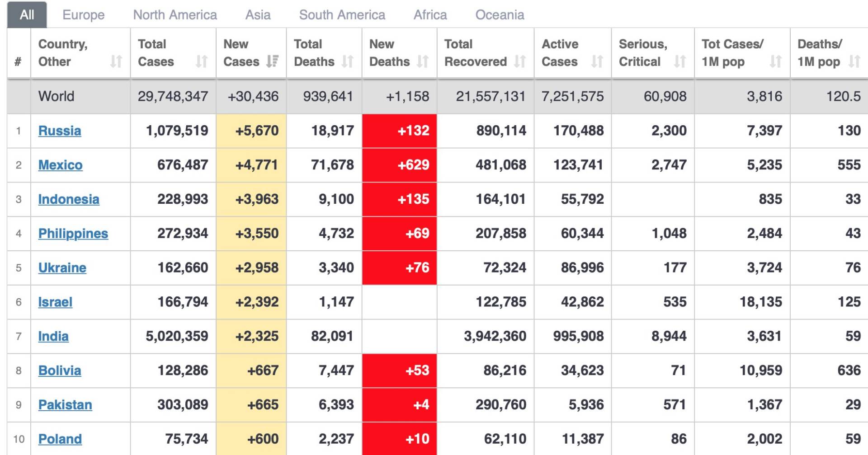The height and width of the screenshot is (455, 868).
Task: Open the Asia region tab
Action: pyautogui.click(x=258, y=15)
